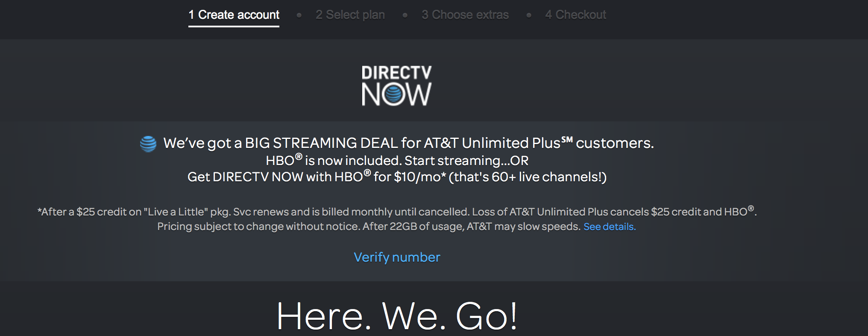Jump to the Checkout step
868x336 pixels.
[575, 15]
